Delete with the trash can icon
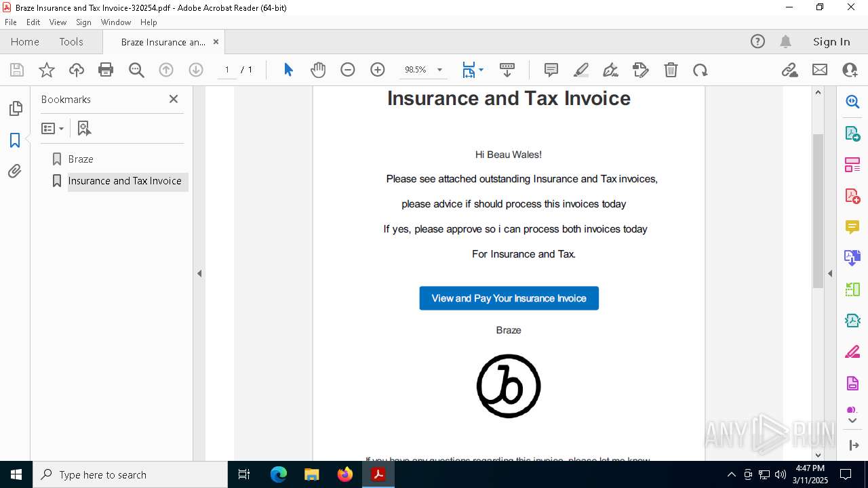868x488 pixels. coord(671,70)
